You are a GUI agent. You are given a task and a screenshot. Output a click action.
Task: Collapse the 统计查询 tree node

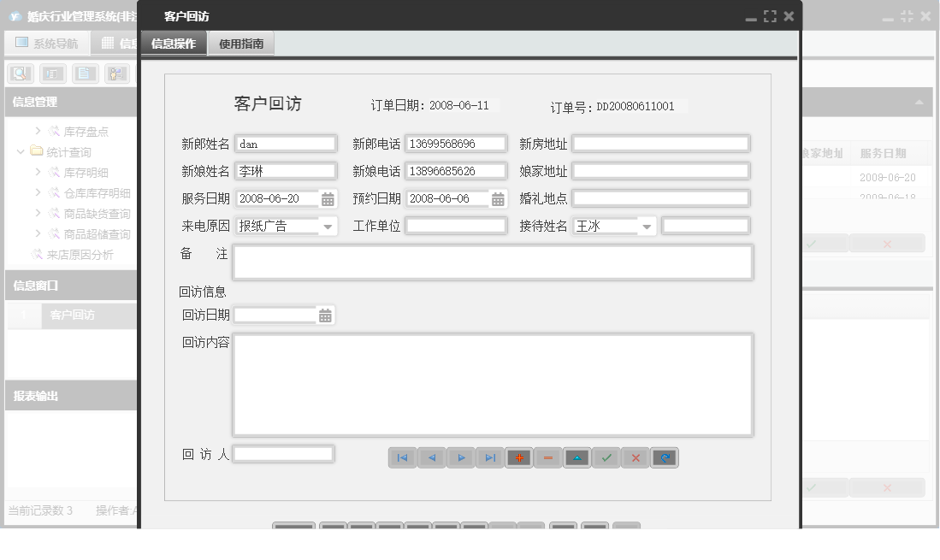[x=20, y=151]
